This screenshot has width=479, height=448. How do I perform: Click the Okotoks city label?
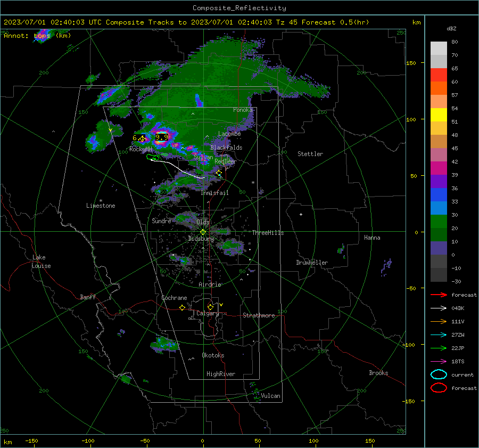(x=213, y=355)
